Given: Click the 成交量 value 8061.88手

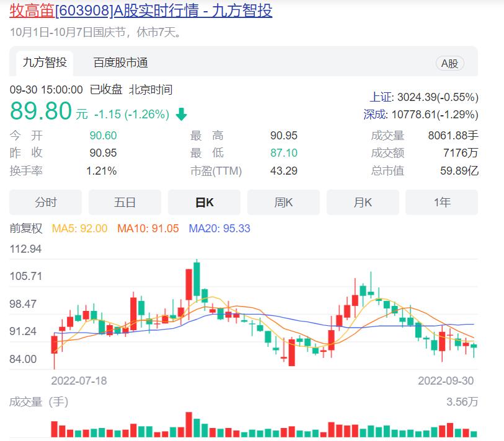Looking at the screenshot, I should [453, 136].
